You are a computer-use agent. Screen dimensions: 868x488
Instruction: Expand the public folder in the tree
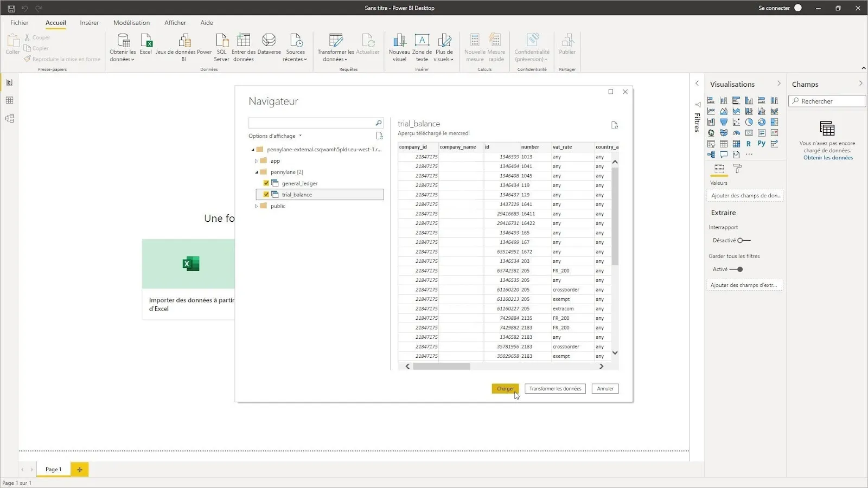(256, 206)
